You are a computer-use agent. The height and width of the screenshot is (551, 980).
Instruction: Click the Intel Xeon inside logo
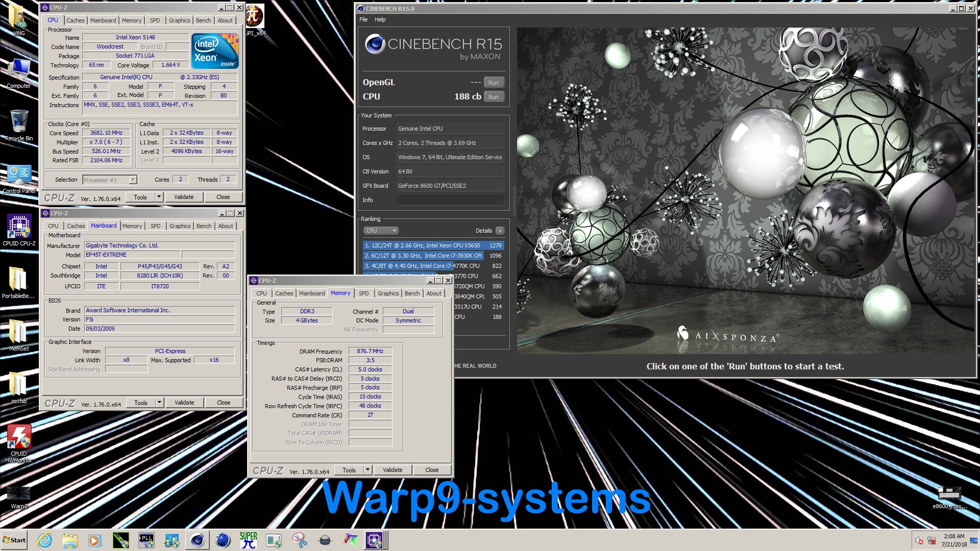pos(215,51)
